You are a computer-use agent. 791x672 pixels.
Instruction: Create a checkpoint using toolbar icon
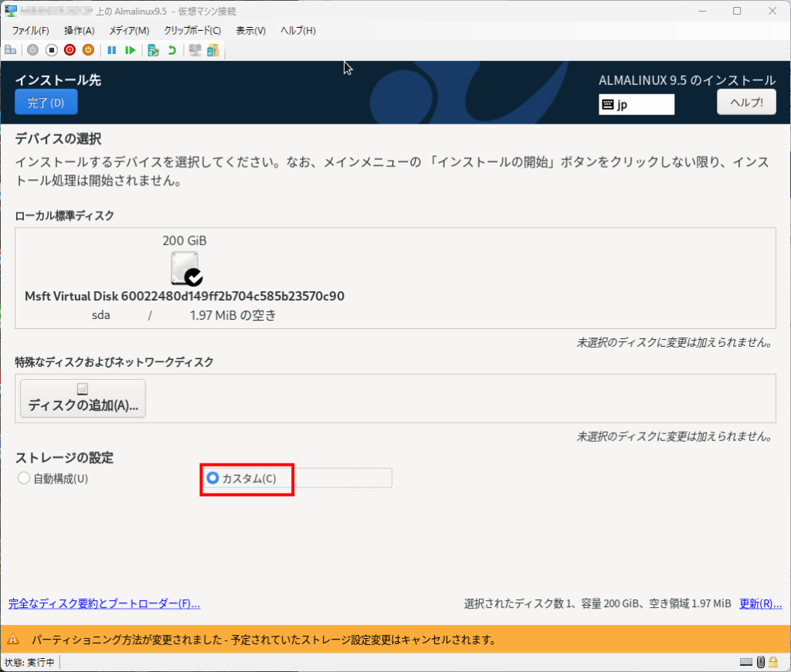pos(153,50)
